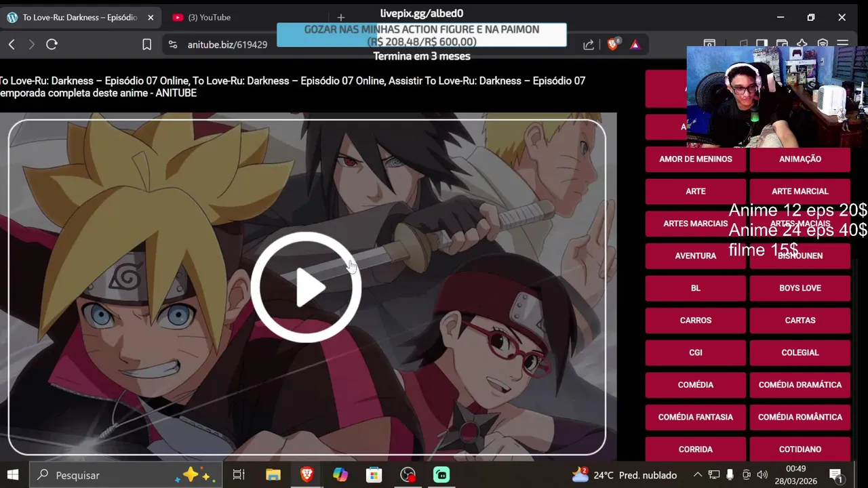Viewport: 868px width, 488px height.
Task: Open the volume speaker icon in tray
Action: coord(762,475)
